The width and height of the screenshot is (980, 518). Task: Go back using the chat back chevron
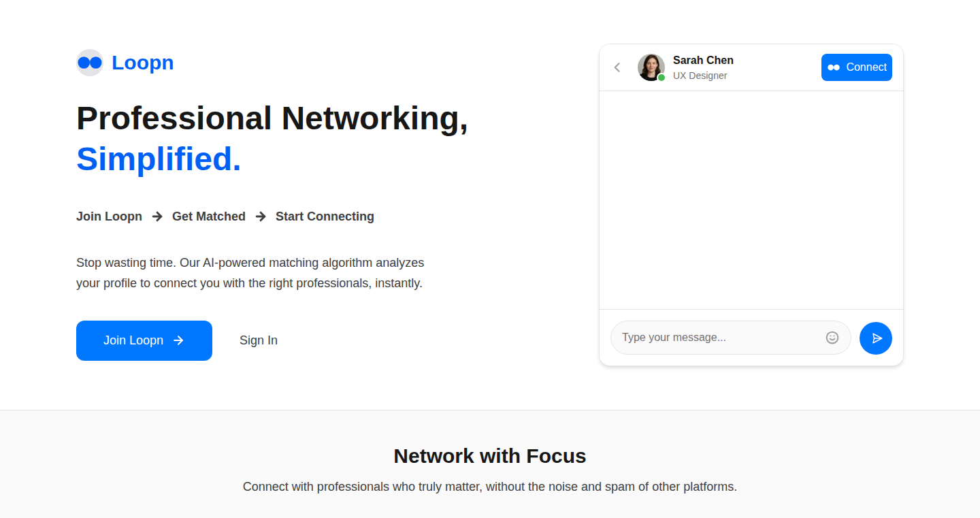pos(617,67)
